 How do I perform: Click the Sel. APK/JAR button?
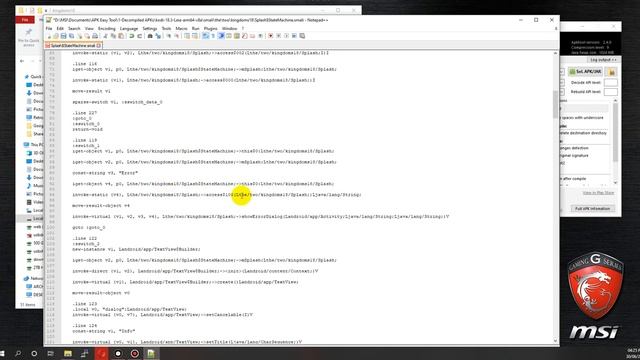pyautogui.click(x=585, y=72)
